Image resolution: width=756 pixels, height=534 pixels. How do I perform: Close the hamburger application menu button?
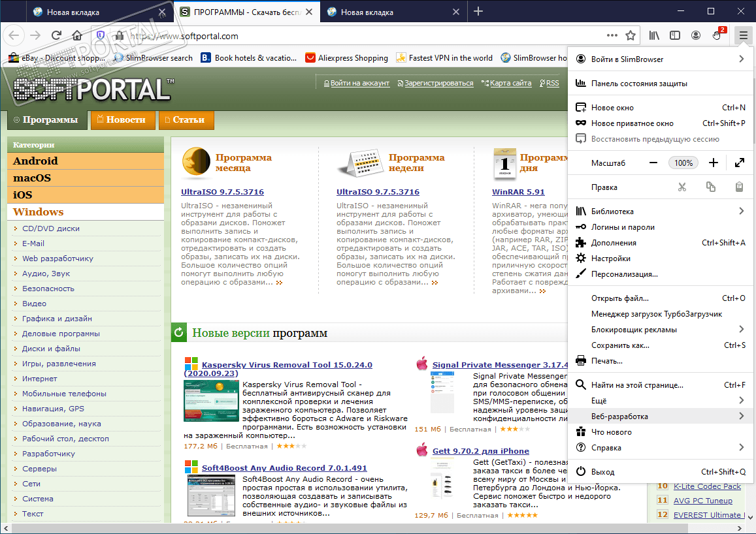(744, 35)
